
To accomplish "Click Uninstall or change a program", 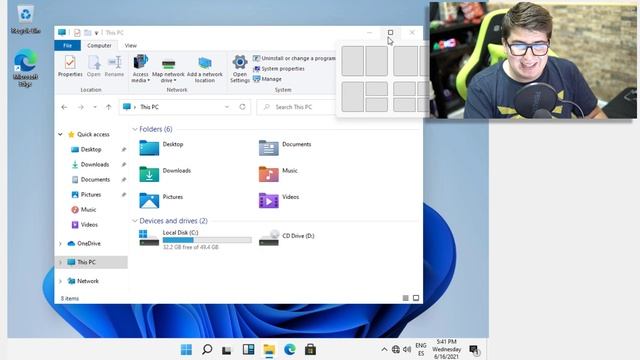I will click(x=294, y=58).
